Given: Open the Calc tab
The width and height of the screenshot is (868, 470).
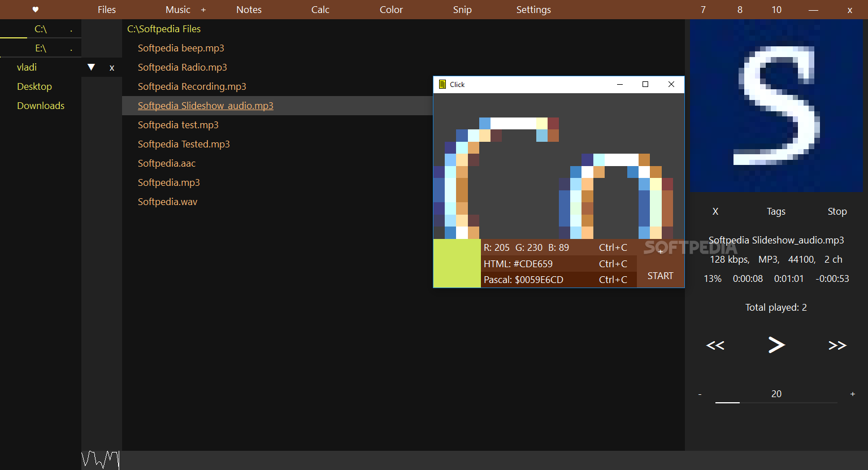Looking at the screenshot, I should [x=320, y=10].
